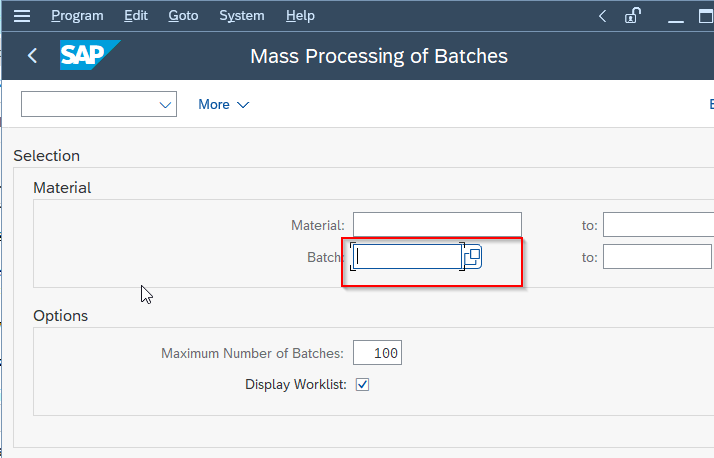The height and width of the screenshot is (458, 714).
Task: Open the hamburger menu icon
Action: point(21,16)
